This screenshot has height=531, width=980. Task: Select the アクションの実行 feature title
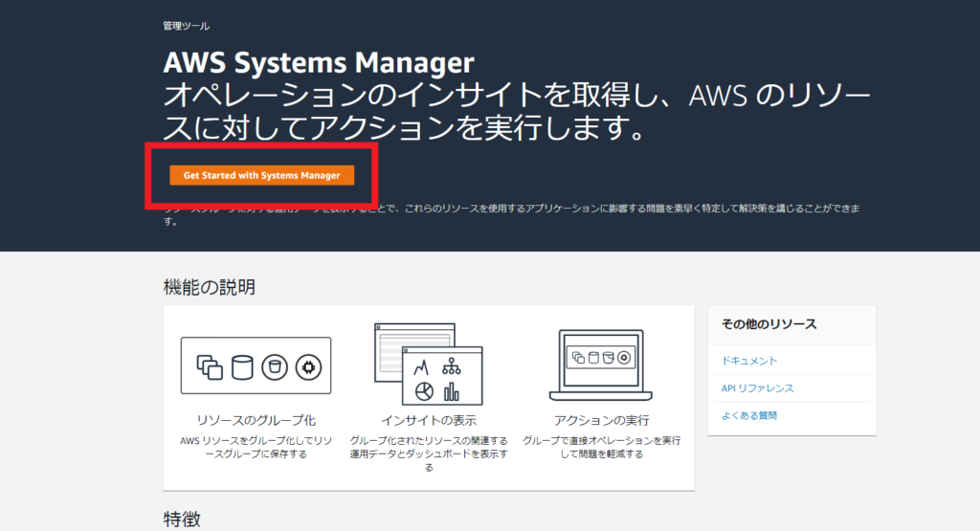(x=601, y=420)
